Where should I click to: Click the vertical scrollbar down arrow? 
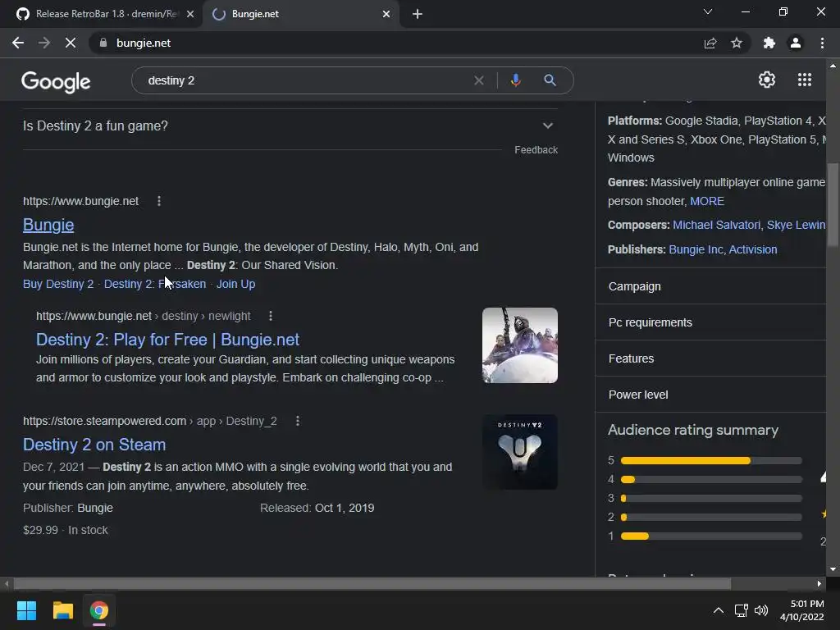click(833, 569)
